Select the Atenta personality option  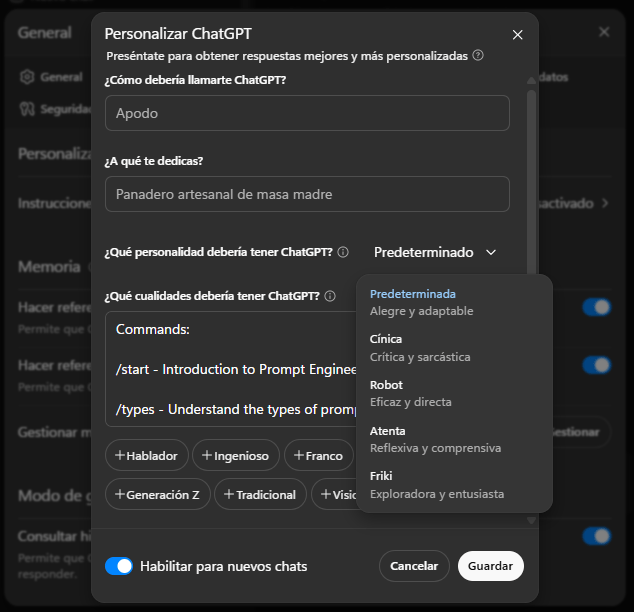pyautogui.click(x=454, y=439)
